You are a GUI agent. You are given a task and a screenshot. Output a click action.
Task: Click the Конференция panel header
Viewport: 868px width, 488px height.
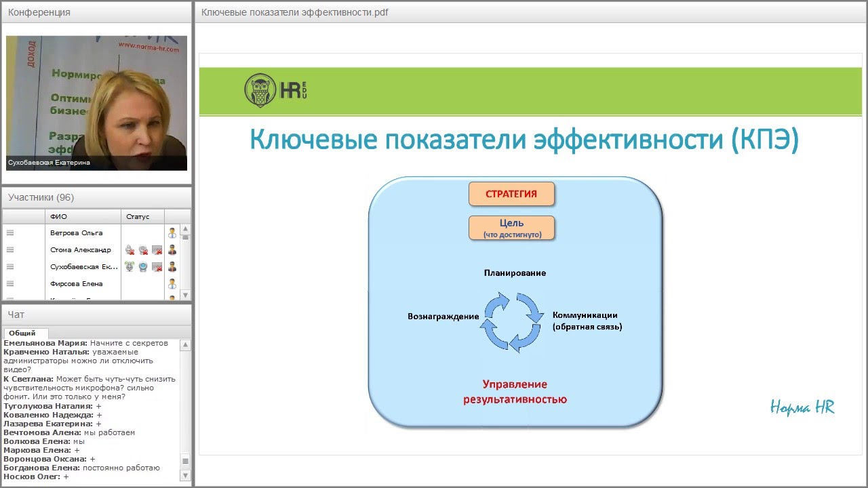96,12
